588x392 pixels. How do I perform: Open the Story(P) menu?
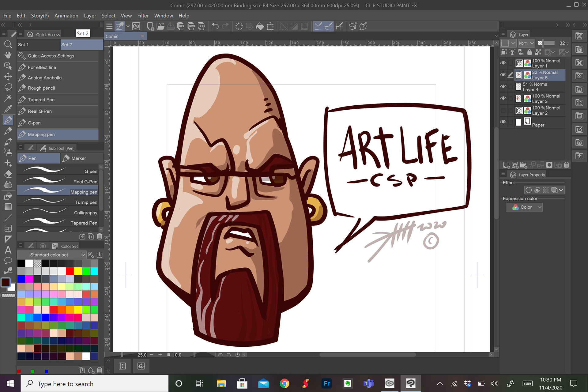coord(40,16)
